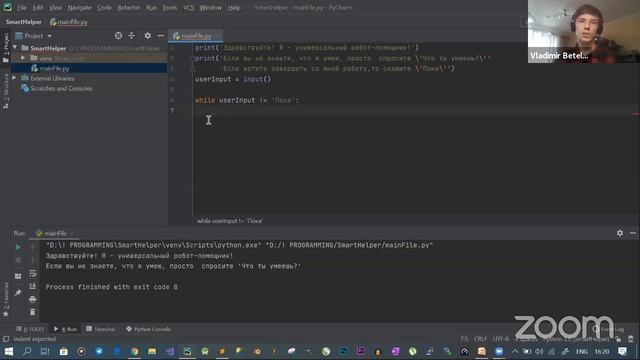Image resolution: width=640 pixels, height=360 pixels.
Task: Click SmartHelper breadcrumb in navigation bar
Action: 23,22
